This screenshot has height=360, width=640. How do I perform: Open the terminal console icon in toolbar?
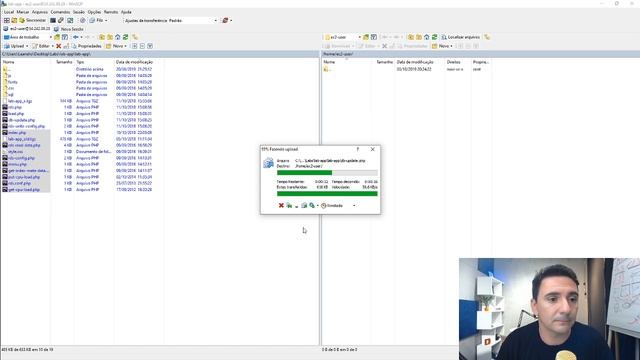[x=53, y=20]
